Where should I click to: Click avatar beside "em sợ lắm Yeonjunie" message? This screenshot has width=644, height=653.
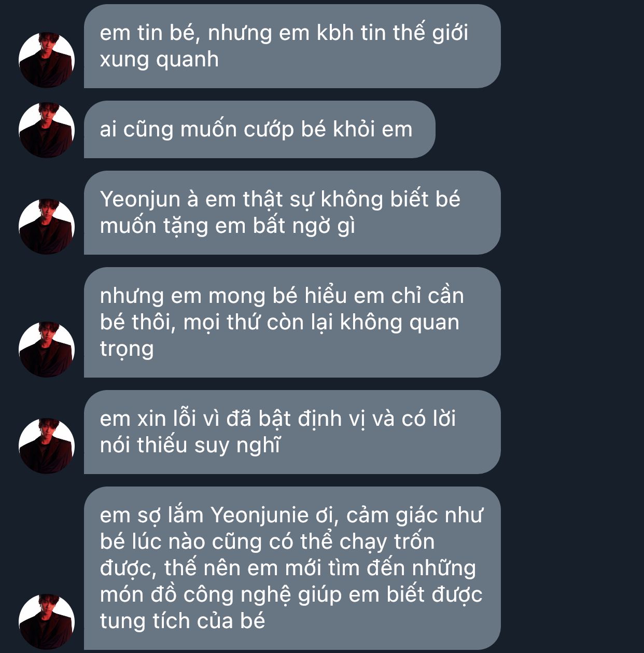tap(47, 622)
